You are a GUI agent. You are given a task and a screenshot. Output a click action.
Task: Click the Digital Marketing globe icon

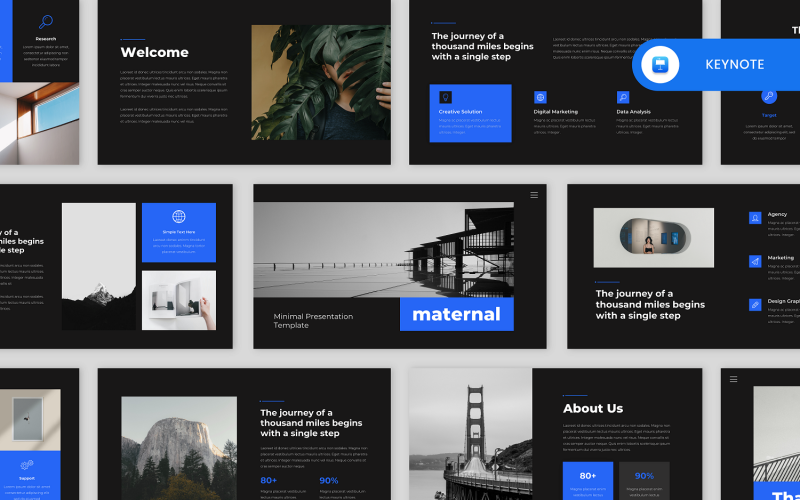point(540,97)
